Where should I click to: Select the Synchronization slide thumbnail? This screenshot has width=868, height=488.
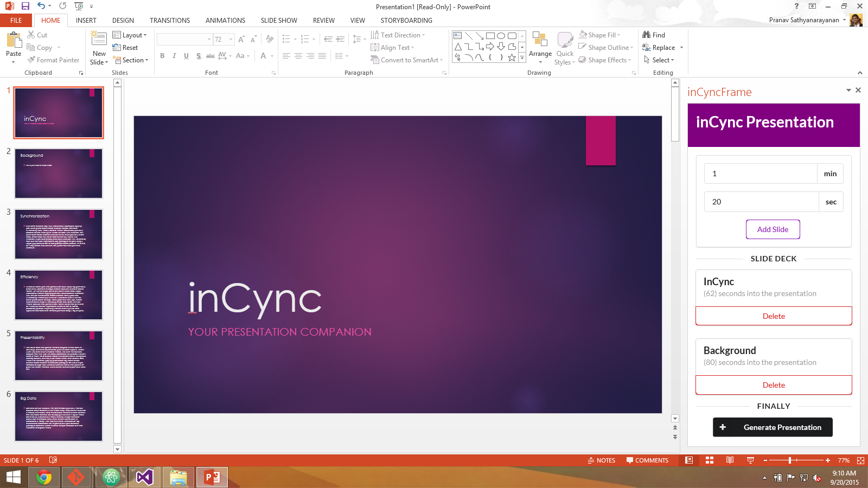59,234
